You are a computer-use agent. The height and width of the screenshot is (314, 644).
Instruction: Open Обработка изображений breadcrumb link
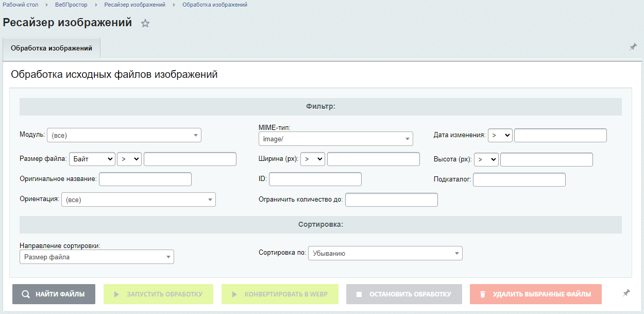pyautogui.click(x=215, y=5)
